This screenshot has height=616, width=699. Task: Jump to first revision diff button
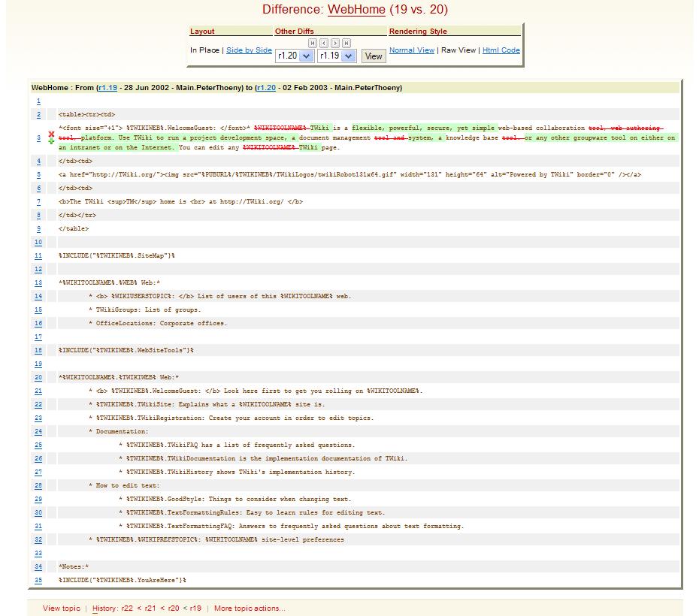[x=313, y=44]
